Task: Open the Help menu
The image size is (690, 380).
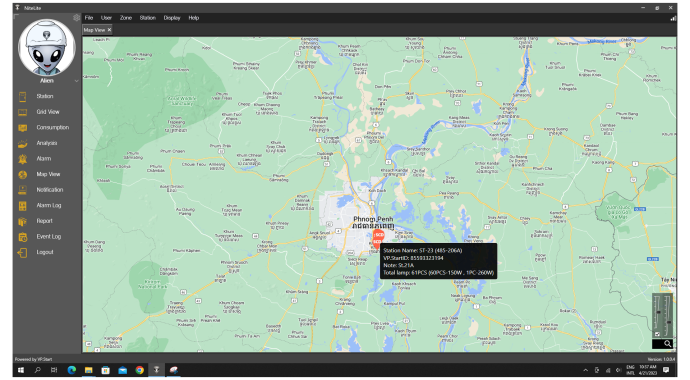Action: click(x=194, y=18)
